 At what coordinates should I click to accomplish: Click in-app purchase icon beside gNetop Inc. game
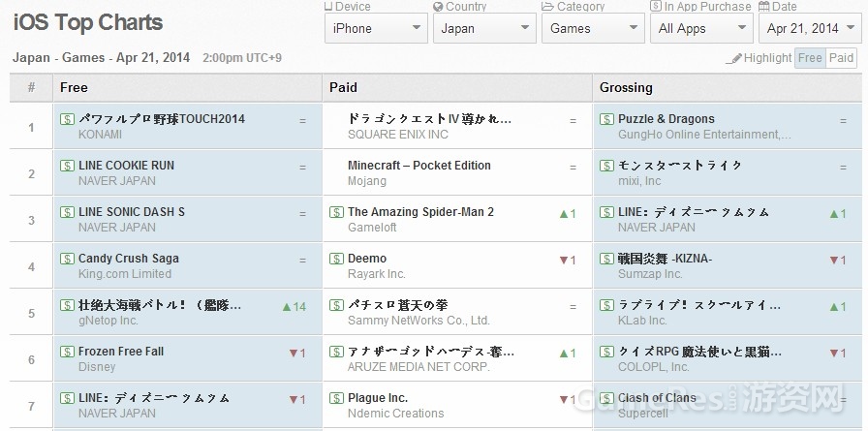click(67, 305)
